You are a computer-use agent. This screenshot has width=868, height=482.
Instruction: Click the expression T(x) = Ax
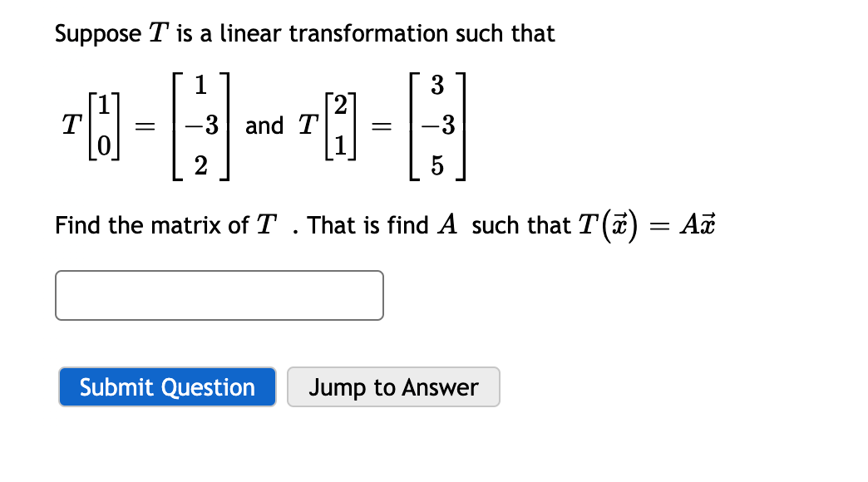(644, 223)
